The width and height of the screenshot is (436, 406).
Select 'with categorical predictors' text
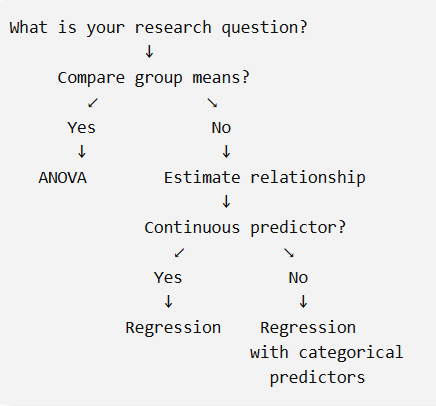pos(327,365)
